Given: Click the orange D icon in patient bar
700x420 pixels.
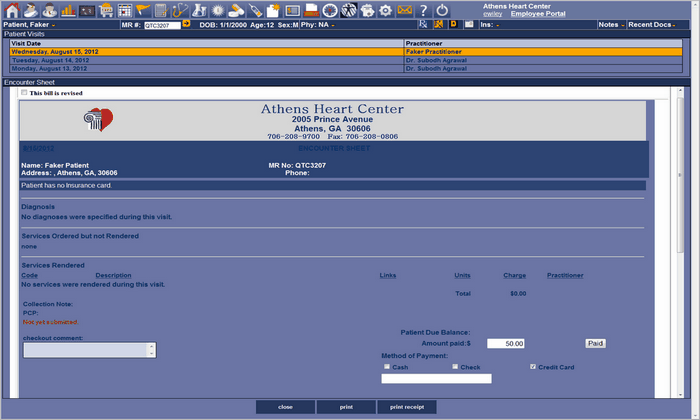Looking at the screenshot, I should [454, 24].
